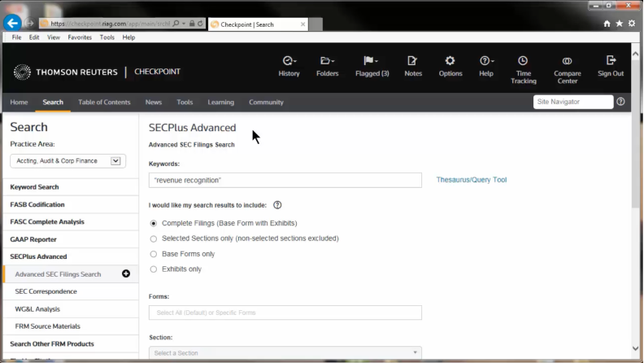Open the Compare Center icon
This screenshot has height=363, width=644.
(x=567, y=62)
